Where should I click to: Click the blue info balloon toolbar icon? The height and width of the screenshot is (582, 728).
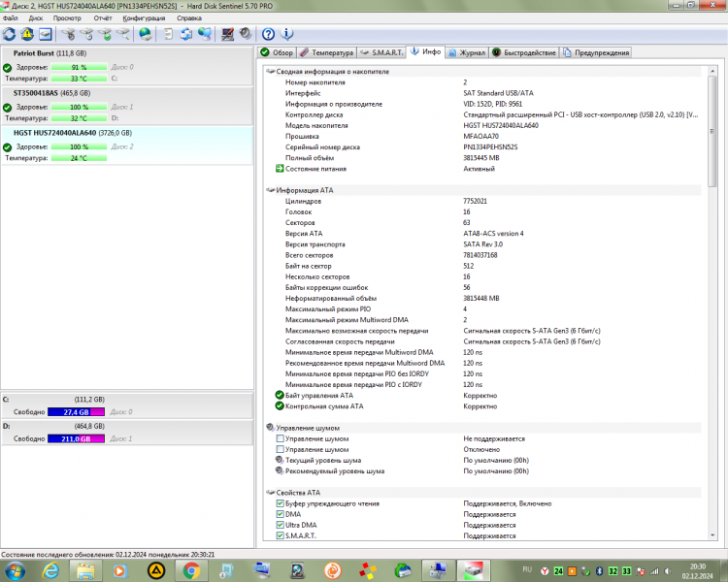click(x=287, y=34)
